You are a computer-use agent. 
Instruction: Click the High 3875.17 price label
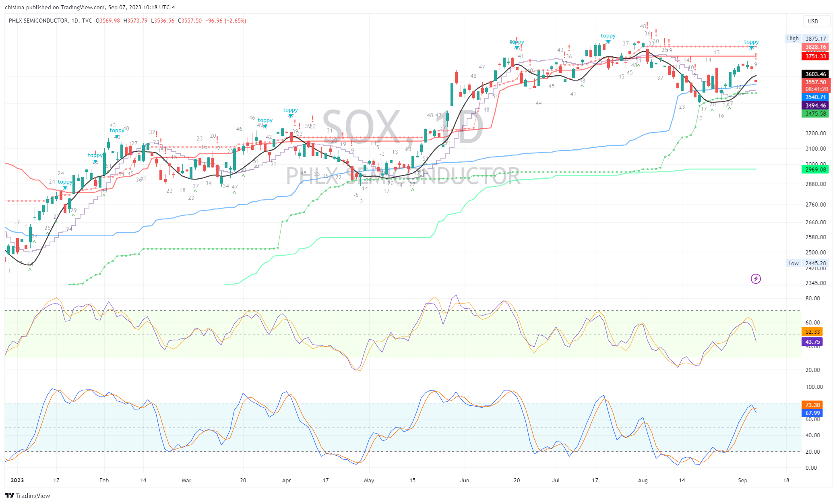815,39
